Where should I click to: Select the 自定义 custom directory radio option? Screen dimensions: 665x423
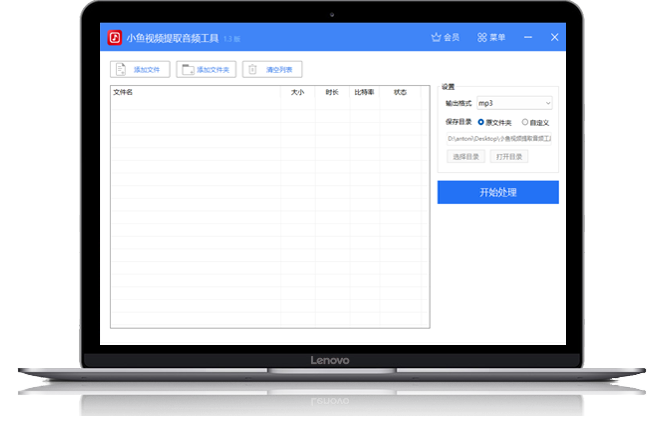pos(535,123)
